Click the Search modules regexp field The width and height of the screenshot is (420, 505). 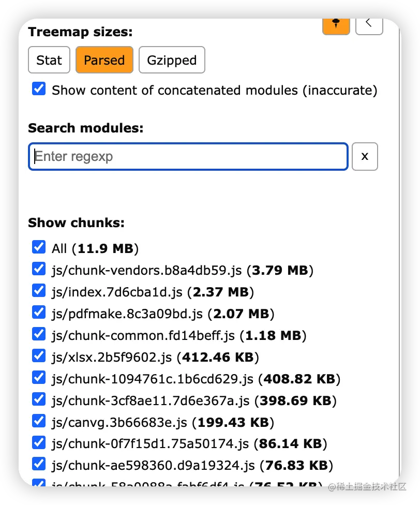(188, 156)
